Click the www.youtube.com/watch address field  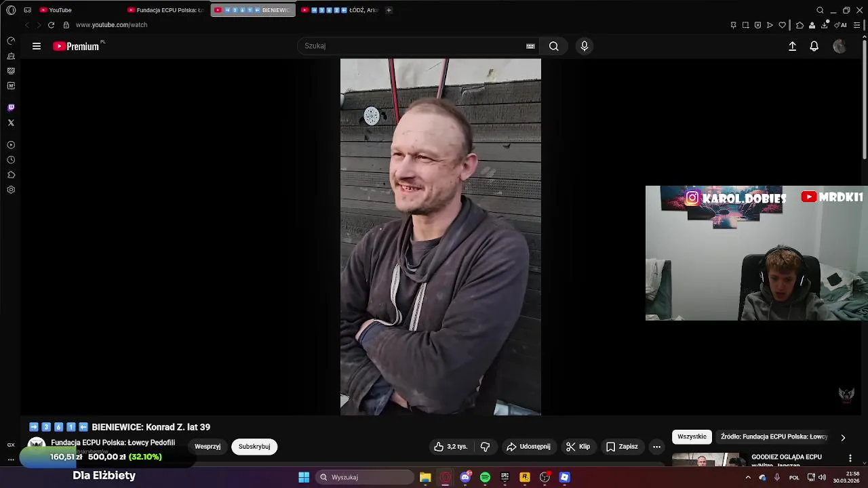point(111,25)
